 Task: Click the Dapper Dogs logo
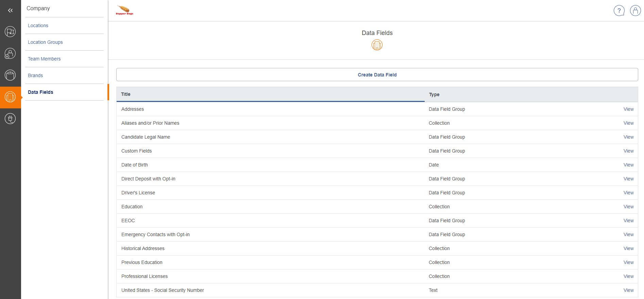[x=124, y=10]
